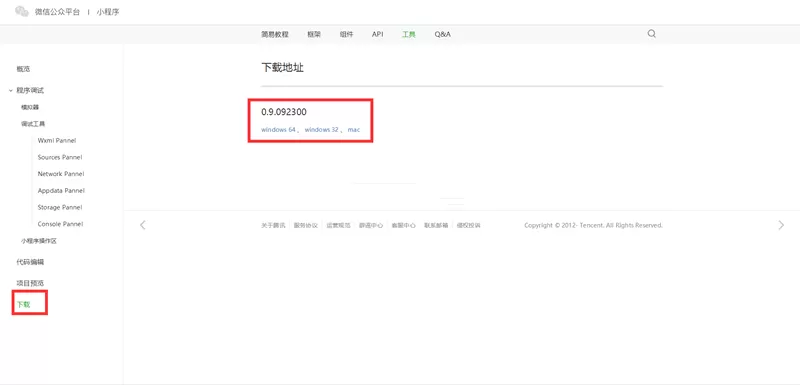
Task: Open the 框架 tab
Action: point(314,35)
